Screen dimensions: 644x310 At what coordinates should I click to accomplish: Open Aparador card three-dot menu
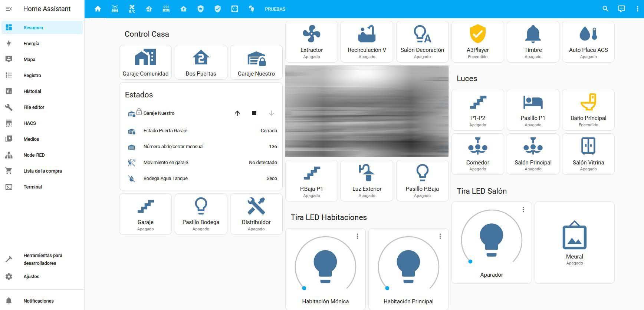(x=523, y=210)
